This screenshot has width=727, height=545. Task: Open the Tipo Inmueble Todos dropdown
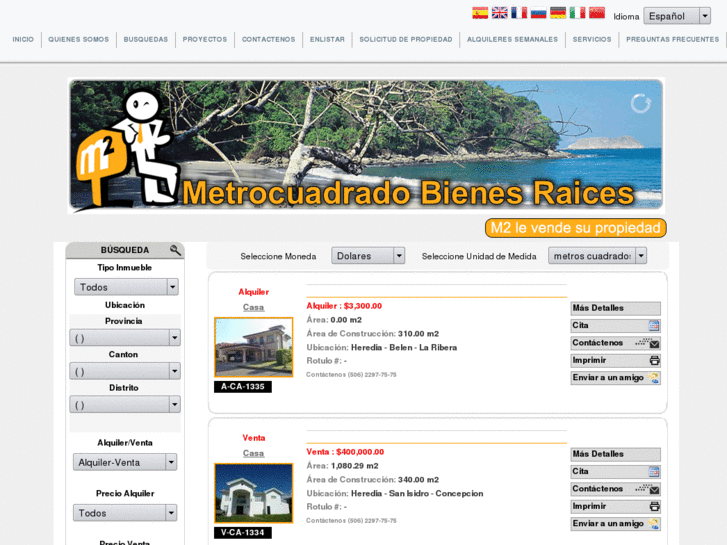(x=126, y=287)
